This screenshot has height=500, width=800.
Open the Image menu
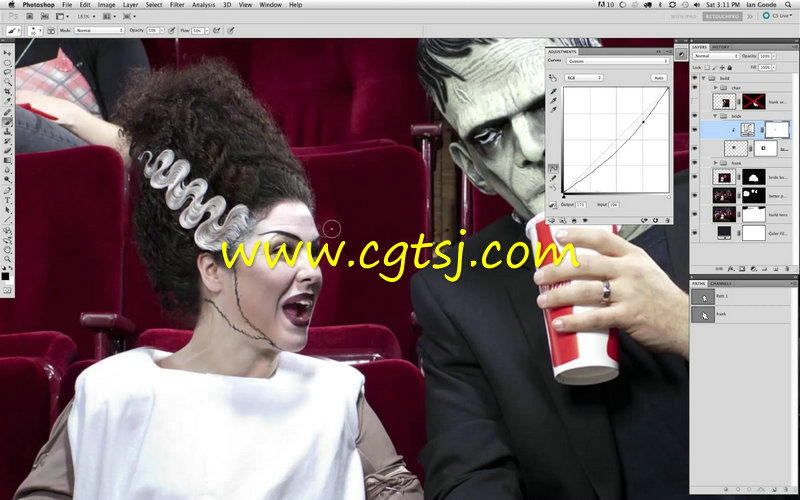click(x=106, y=5)
